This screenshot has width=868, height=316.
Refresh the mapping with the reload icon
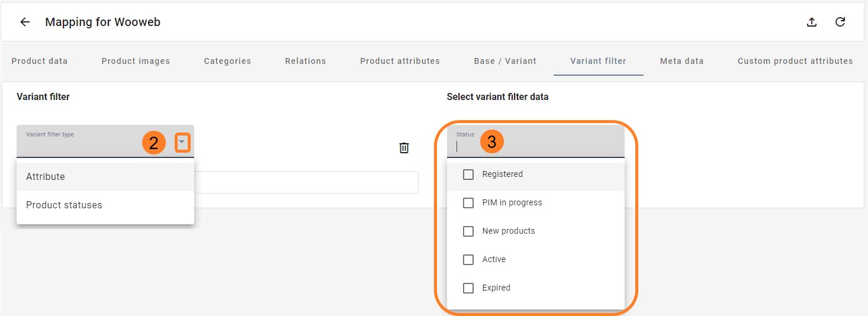coord(840,22)
